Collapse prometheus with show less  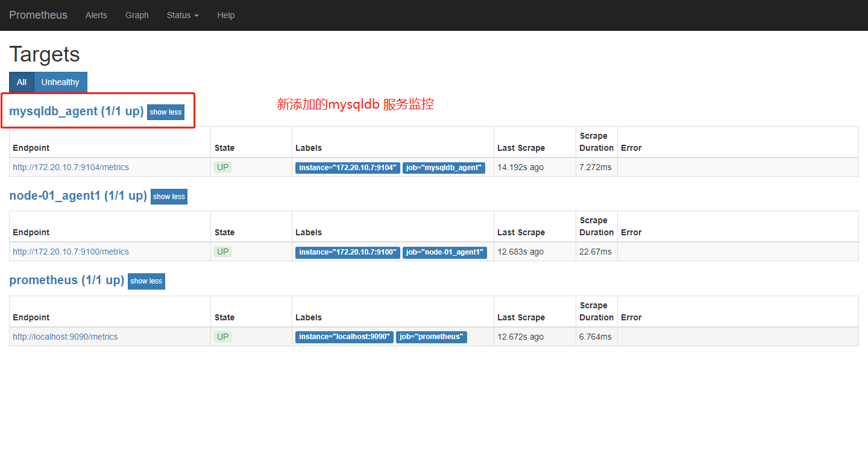(146, 281)
